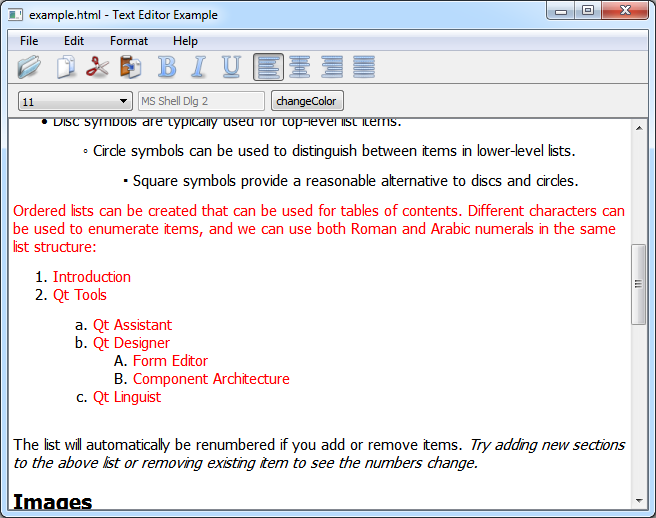Select right text alignment
This screenshot has width=656, height=518.
[x=332, y=67]
